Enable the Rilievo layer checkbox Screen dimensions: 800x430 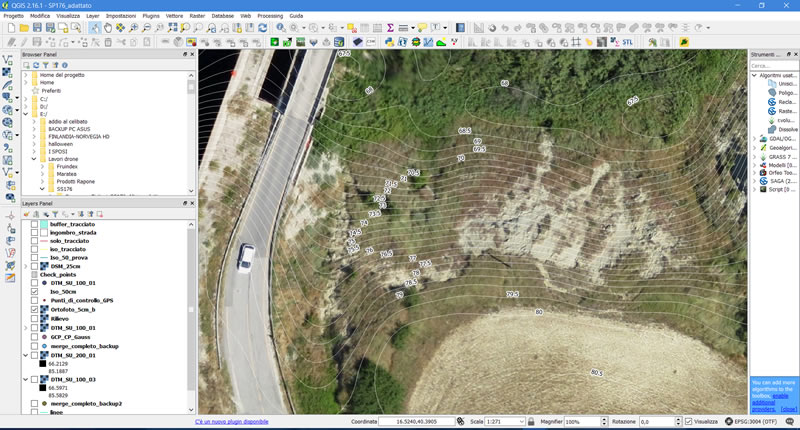(x=34, y=319)
